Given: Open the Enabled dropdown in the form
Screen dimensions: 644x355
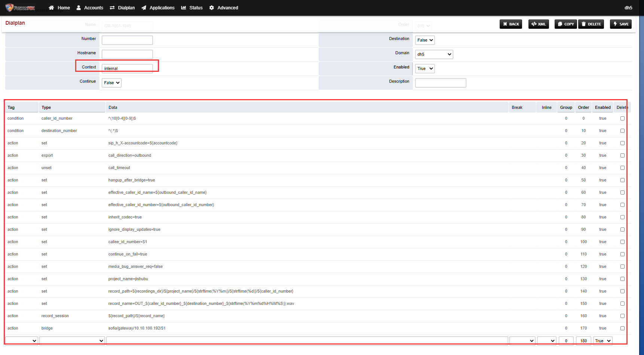Looking at the screenshot, I should (425, 68).
